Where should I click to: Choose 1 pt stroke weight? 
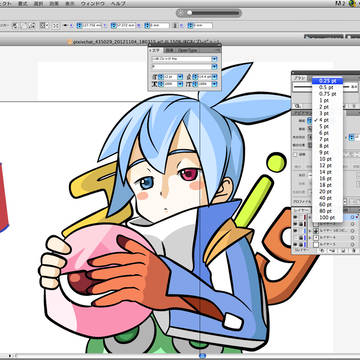[327, 100]
